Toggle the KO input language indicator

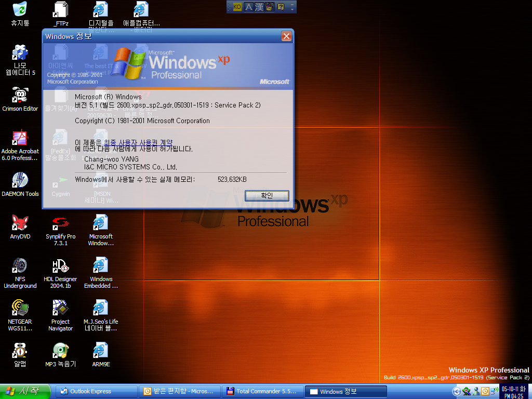click(x=237, y=7)
